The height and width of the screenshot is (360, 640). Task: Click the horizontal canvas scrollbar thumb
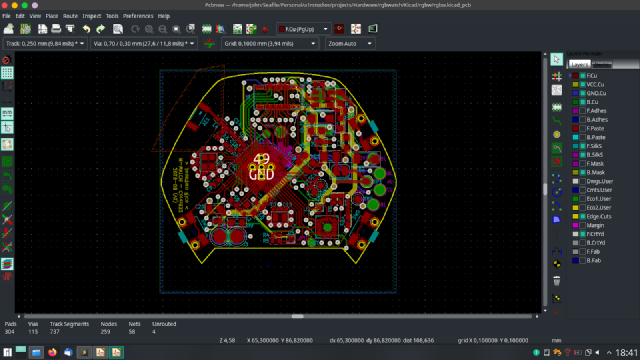tap(298, 316)
